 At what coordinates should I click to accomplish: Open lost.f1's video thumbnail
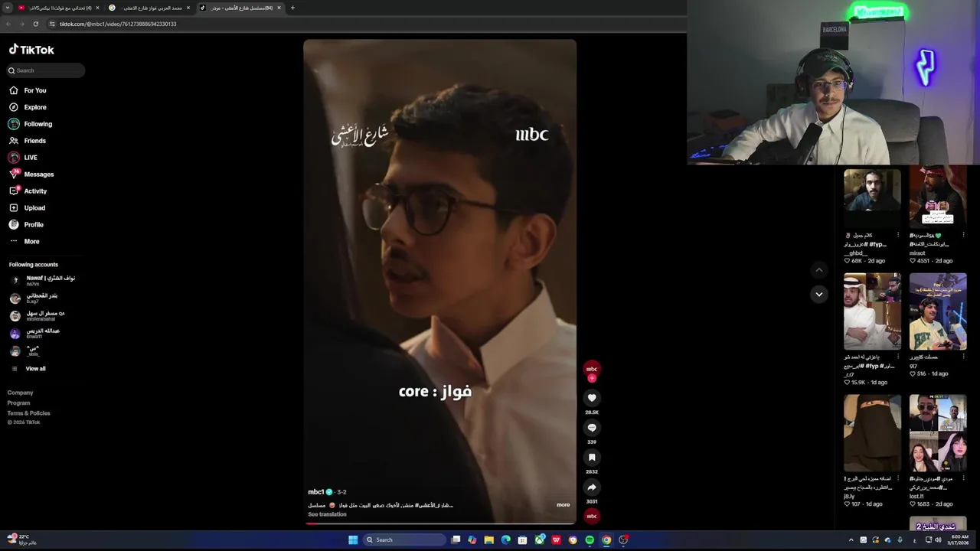(938, 433)
